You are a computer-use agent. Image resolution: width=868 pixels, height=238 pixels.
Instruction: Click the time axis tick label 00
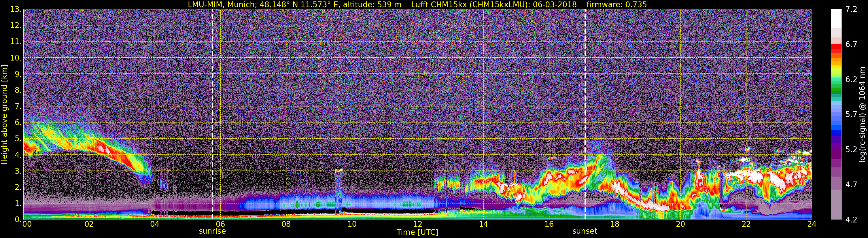[27, 224]
